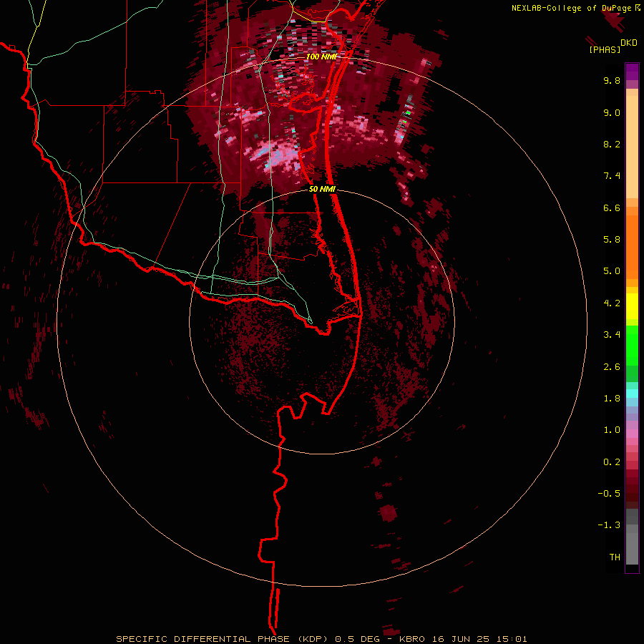Click the 0.2 color scale value

(612, 462)
